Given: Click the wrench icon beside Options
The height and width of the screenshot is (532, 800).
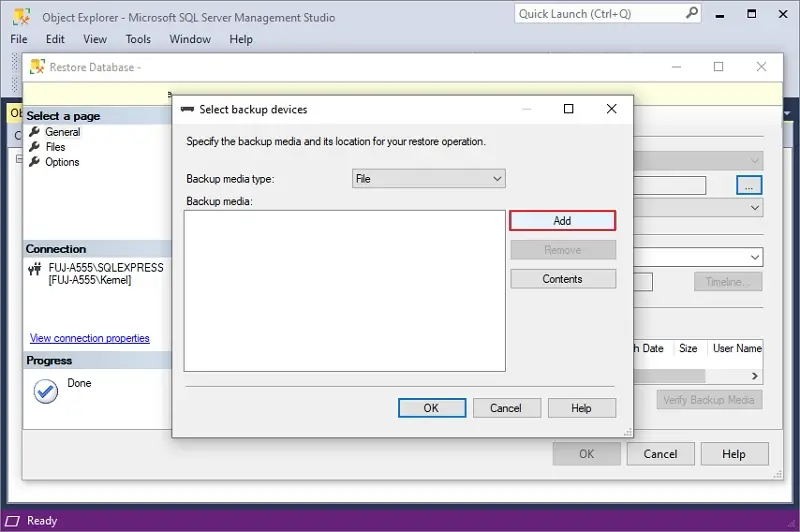Looking at the screenshot, I should pos(34,162).
